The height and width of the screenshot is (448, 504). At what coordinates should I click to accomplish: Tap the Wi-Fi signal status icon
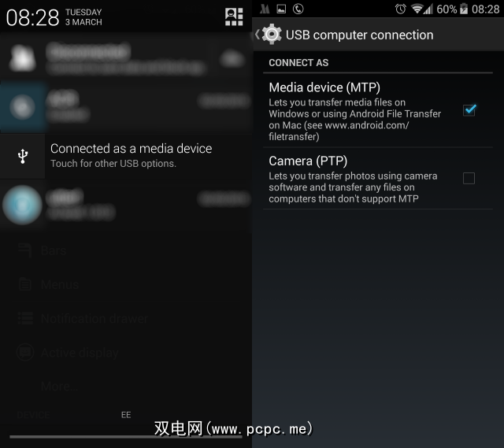pyautogui.click(x=417, y=9)
